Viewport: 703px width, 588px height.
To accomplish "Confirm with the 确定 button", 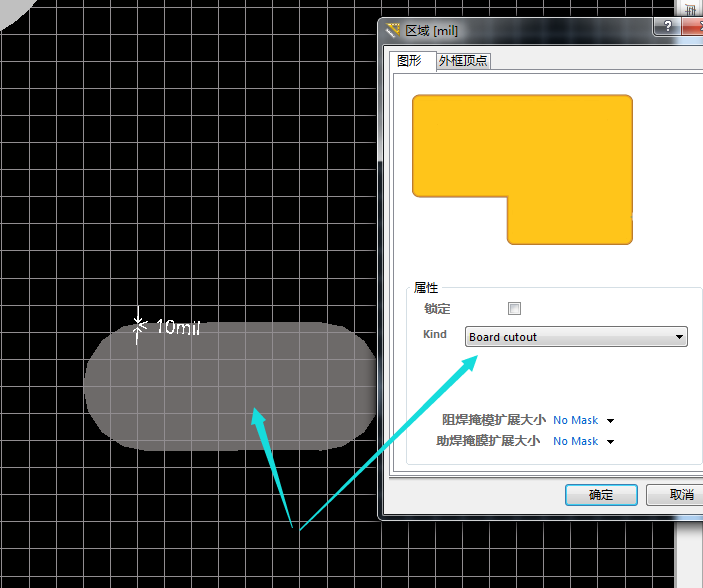I will [601, 495].
